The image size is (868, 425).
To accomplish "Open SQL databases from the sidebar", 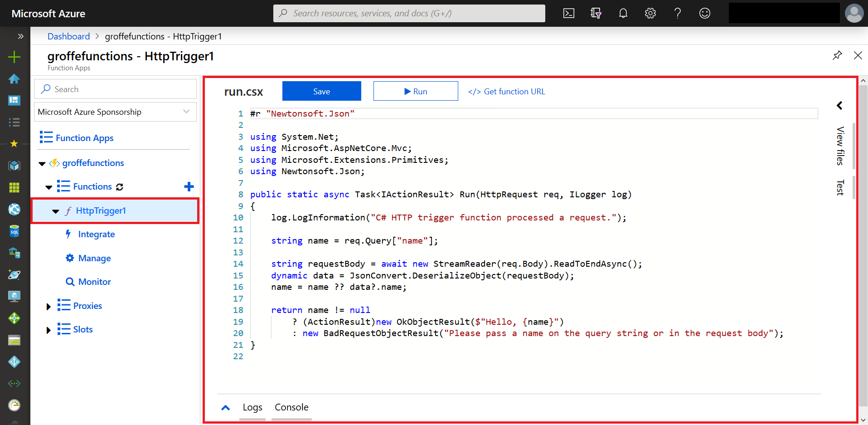I will click(x=14, y=231).
